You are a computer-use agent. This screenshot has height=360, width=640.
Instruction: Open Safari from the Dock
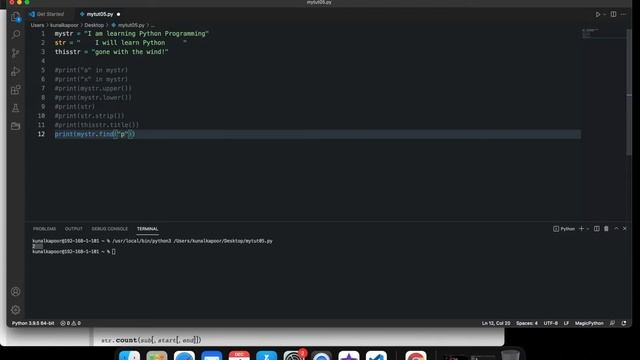coord(184,356)
